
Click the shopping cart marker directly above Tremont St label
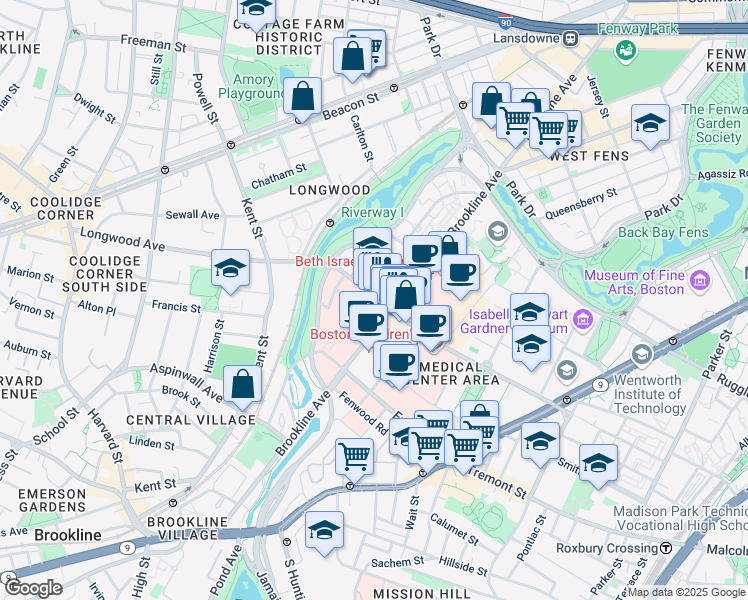[x=463, y=449]
